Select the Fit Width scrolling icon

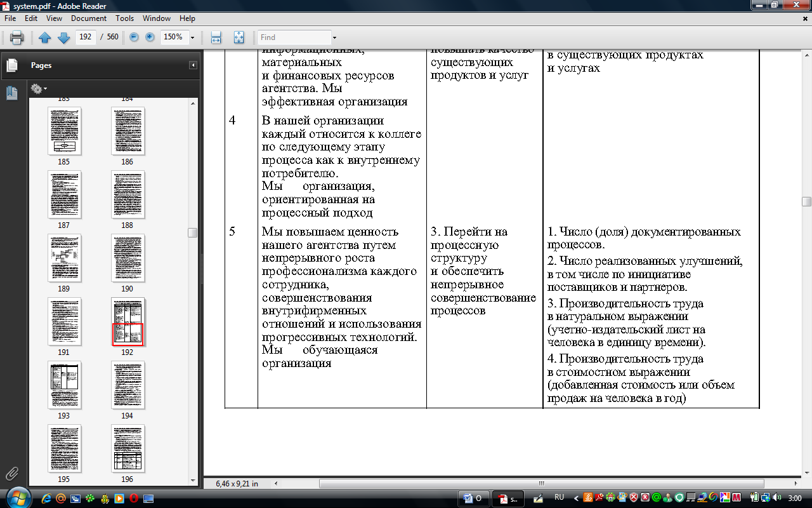[x=216, y=37]
